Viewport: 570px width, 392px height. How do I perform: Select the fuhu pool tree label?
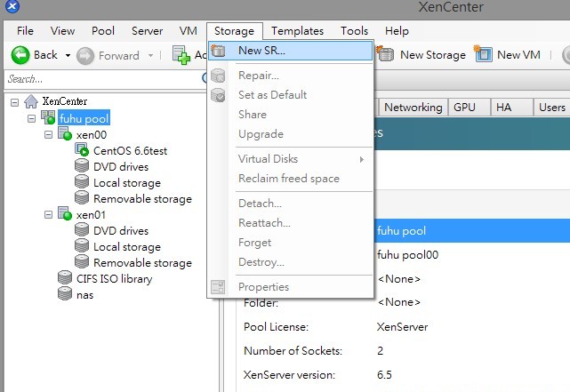coord(84,118)
